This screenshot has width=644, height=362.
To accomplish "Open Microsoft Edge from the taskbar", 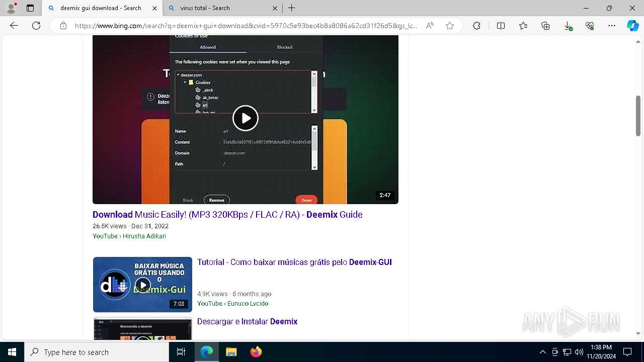I will tap(207, 352).
